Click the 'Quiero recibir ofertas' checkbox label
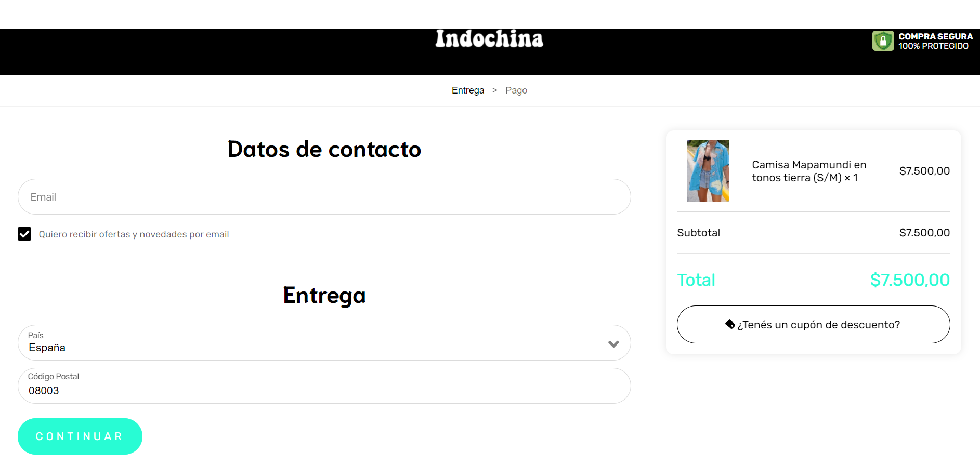980x465 pixels. point(134,234)
